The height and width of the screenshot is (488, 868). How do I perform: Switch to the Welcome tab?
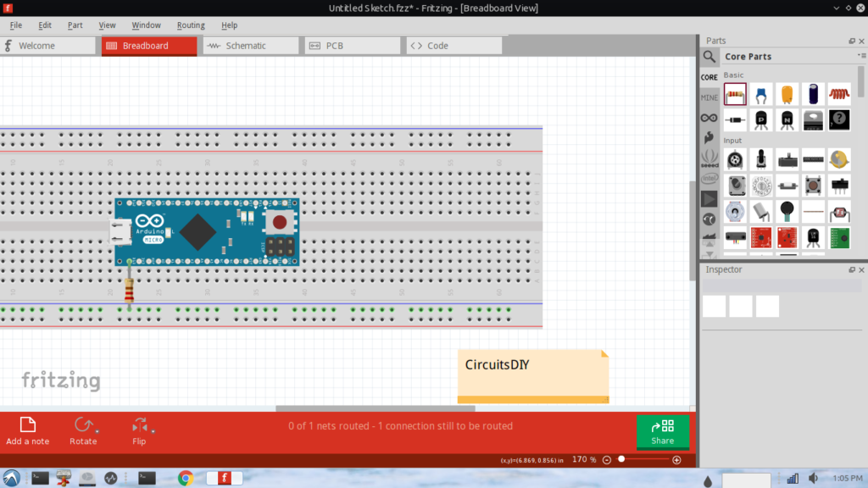[x=48, y=46]
